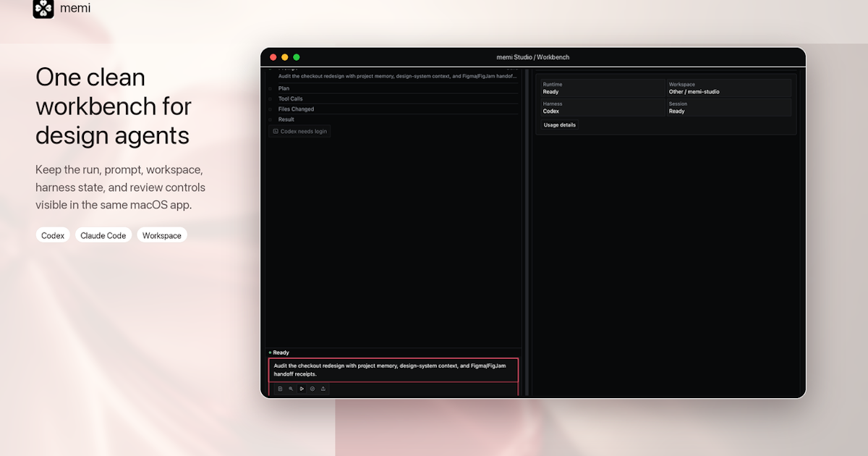
Task: Click the document icon in prompt toolbar
Action: (x=281, y=389)
